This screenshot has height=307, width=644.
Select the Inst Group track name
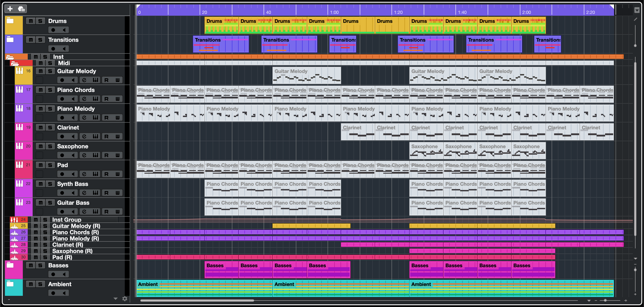[67, 220]
